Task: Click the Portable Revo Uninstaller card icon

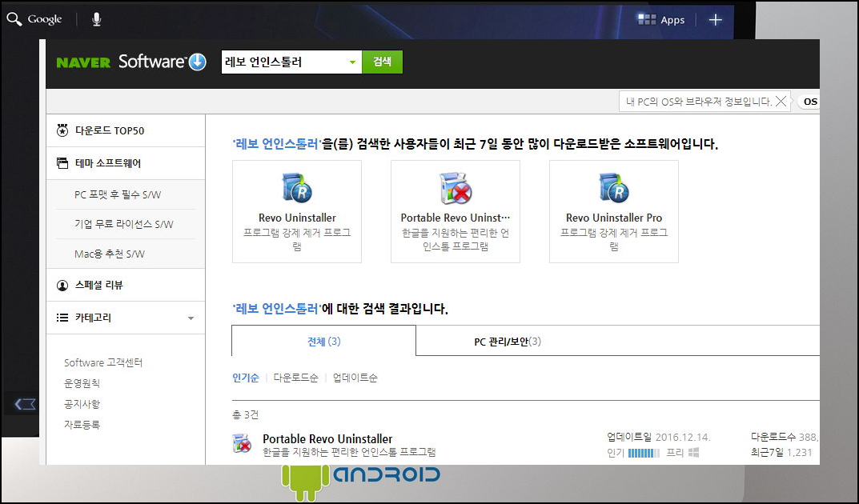Action: [x=456, y=188]
